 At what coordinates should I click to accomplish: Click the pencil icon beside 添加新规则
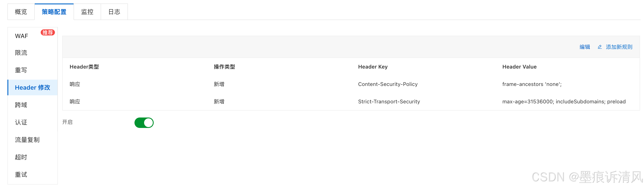(599, 47)
